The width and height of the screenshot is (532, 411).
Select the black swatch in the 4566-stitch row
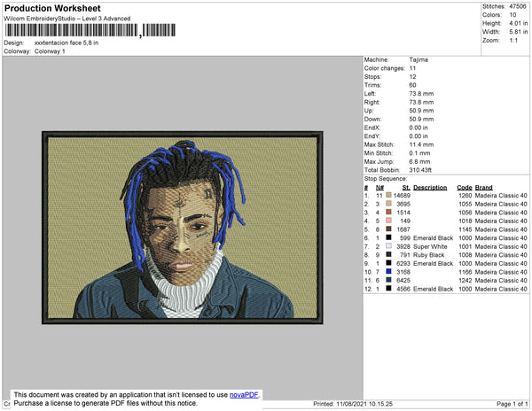click(x=388, y=289)
